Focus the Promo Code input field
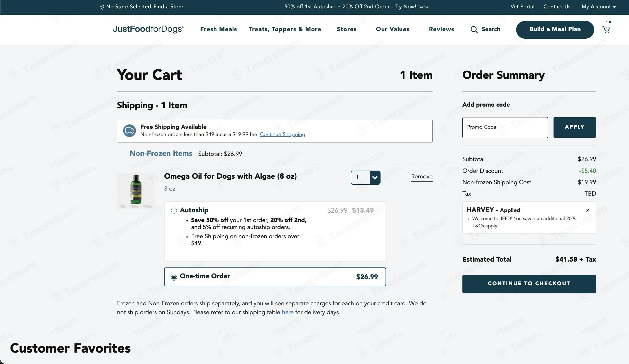The height and width of the screenshot is (364, 629). [505, 127]
